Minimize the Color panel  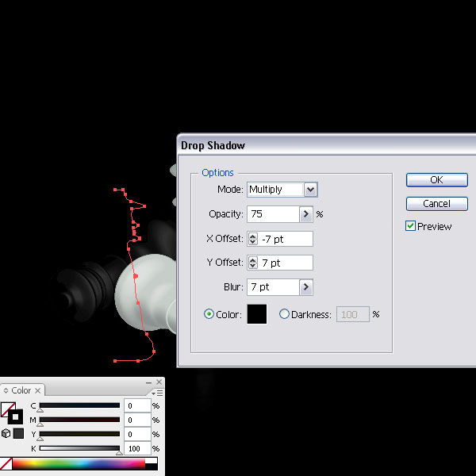[148, 383]
